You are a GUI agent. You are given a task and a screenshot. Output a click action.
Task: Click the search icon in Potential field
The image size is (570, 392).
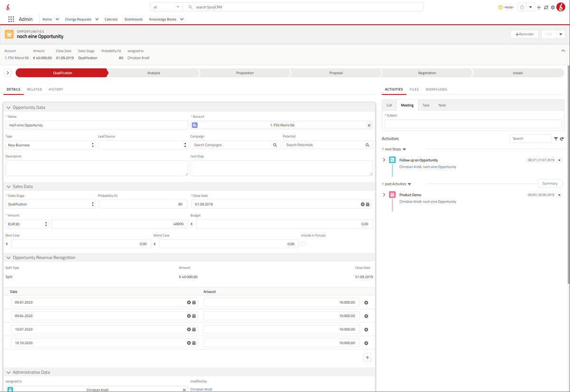368,145
